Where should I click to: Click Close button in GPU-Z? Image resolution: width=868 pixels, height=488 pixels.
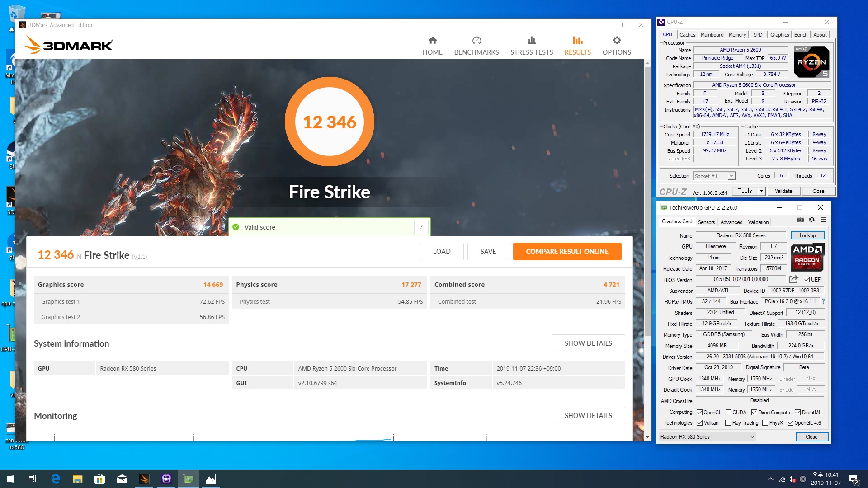(x=811, y=437)
